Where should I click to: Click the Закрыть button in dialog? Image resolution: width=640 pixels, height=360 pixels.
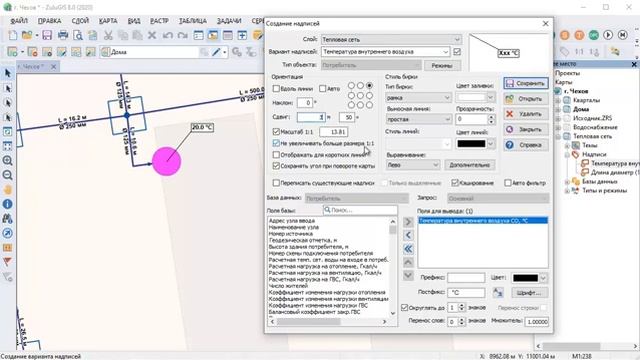point(526,129)
